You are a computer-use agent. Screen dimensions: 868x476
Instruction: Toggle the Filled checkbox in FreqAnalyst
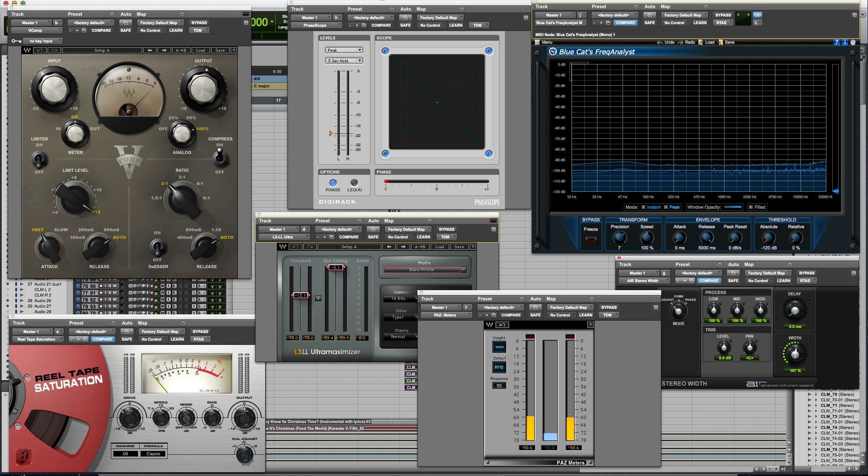tap(751, 207)
